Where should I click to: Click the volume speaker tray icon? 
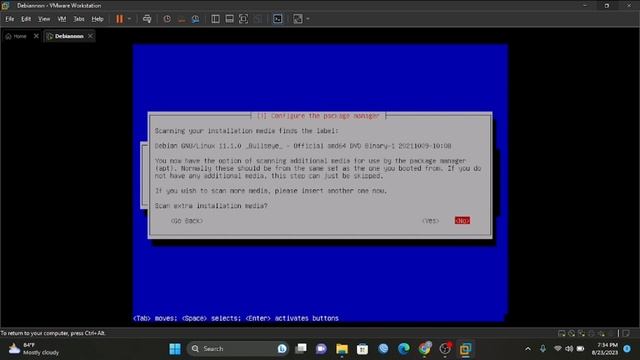pos(569,349)
